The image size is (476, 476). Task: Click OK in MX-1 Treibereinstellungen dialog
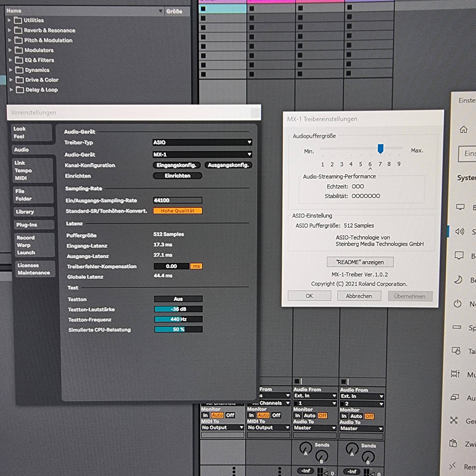309,296
